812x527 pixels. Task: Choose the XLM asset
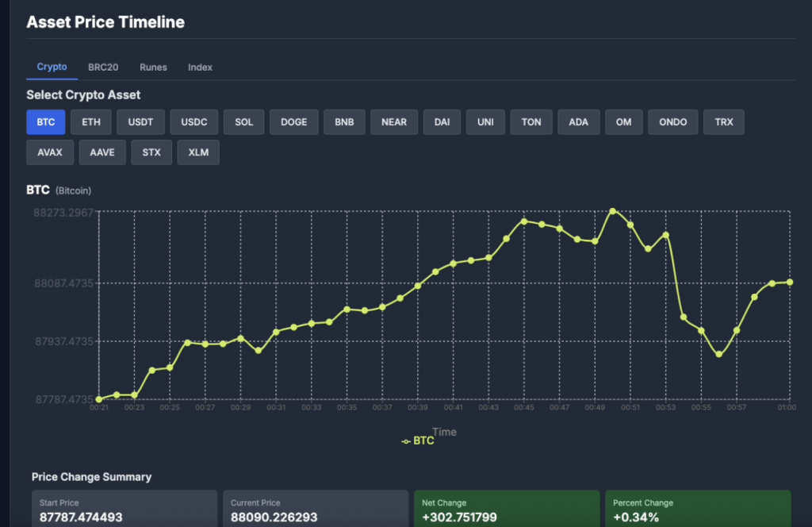[x=198, y=152]
